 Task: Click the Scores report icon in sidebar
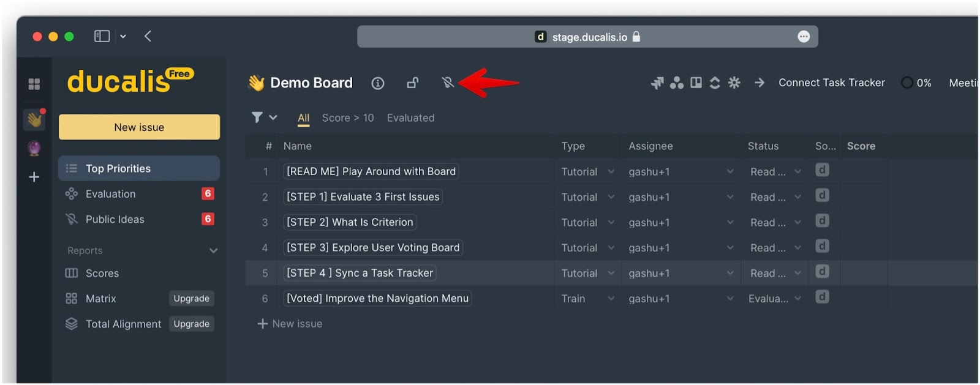tap(72, 273)
